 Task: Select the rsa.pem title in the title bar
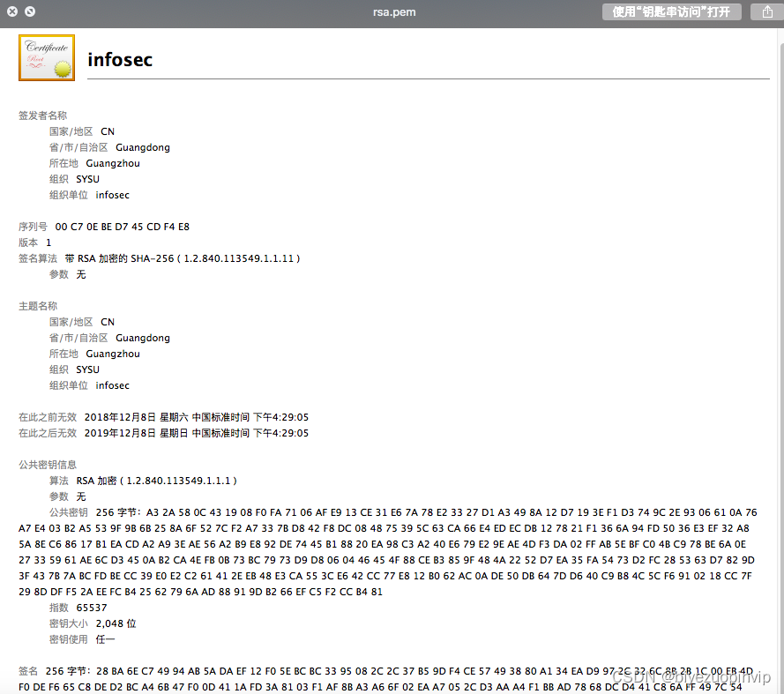point(393,12)
